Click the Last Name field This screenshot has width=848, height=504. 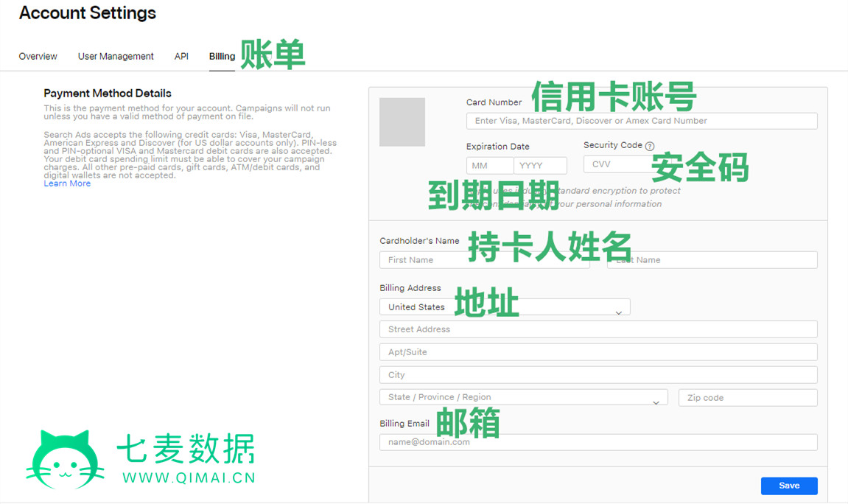point(712,260)
